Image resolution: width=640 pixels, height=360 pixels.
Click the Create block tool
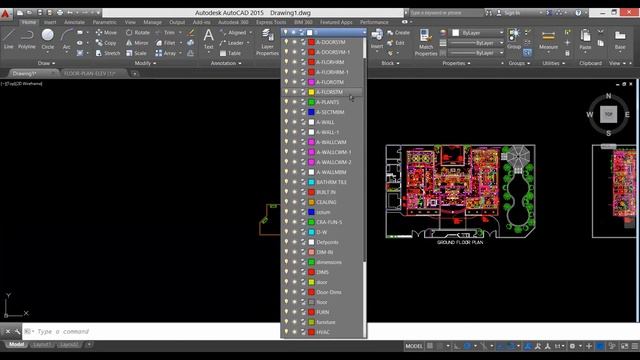point(398,32)
